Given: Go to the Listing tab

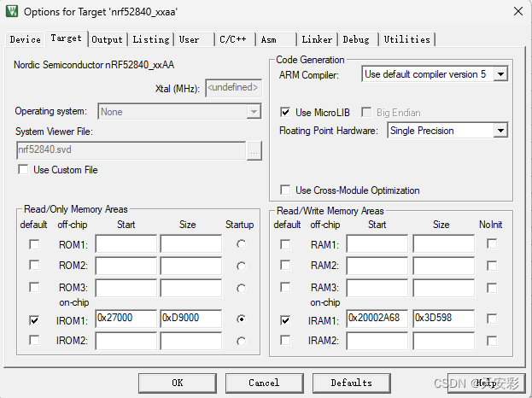Looking at the screenshot, I should click(x=151, y=39).
